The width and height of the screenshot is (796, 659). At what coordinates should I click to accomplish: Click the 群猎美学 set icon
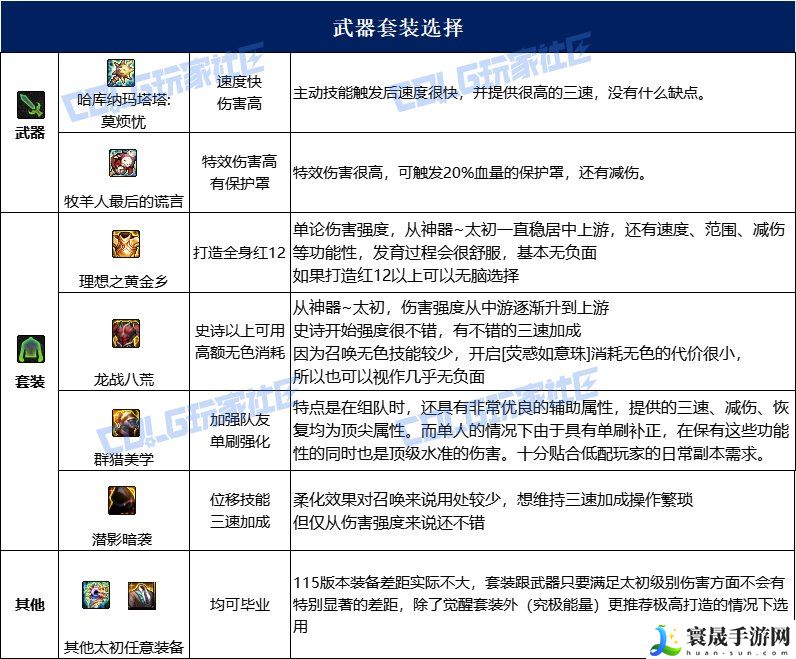[126, 423]
